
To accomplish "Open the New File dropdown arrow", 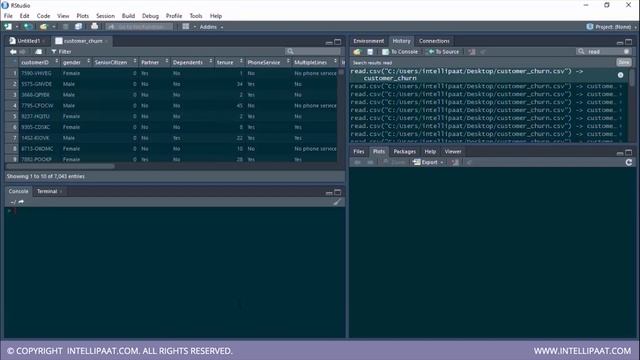I will click(x=17, y=27).
